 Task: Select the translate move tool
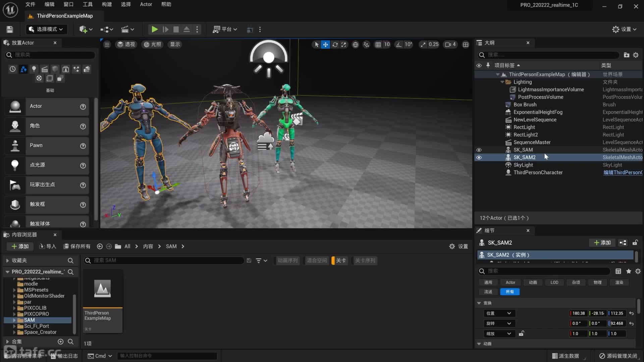(x=325, y=44)
